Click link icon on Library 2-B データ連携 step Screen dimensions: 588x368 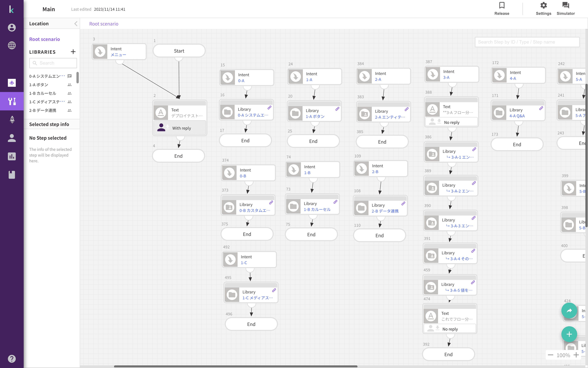coord(403,204)
